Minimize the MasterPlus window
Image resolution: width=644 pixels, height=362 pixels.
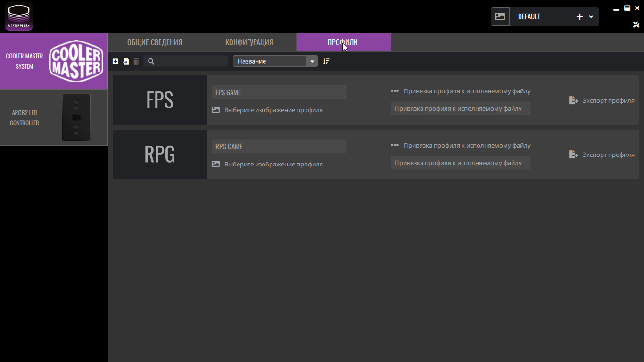[617, 9]
